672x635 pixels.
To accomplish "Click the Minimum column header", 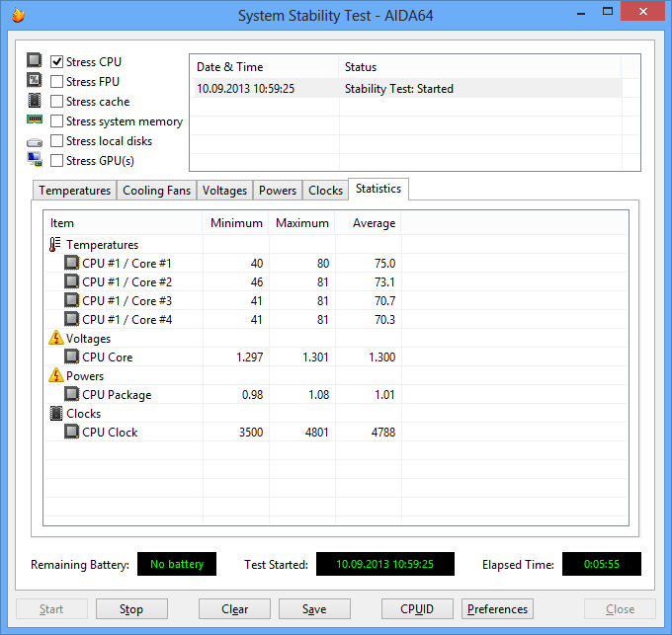I will (x=235, y=223).
